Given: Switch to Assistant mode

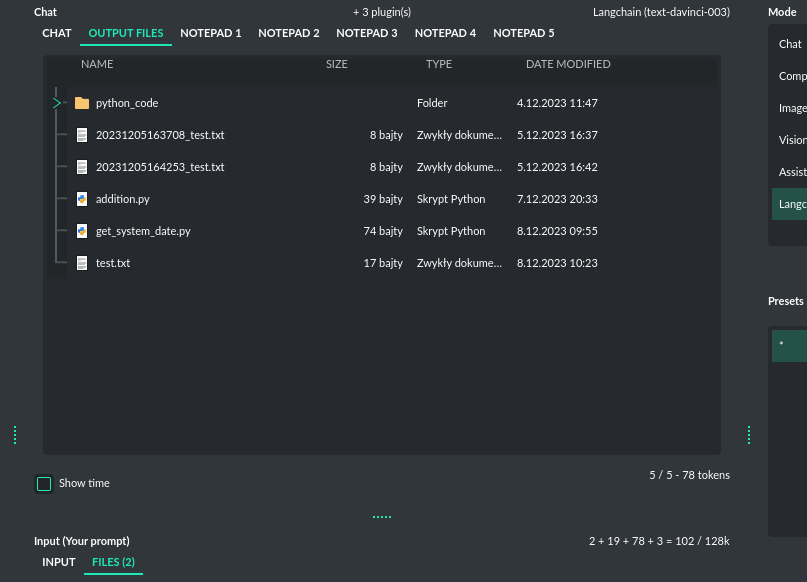Looking at the screenshot, I should point(791,171).
